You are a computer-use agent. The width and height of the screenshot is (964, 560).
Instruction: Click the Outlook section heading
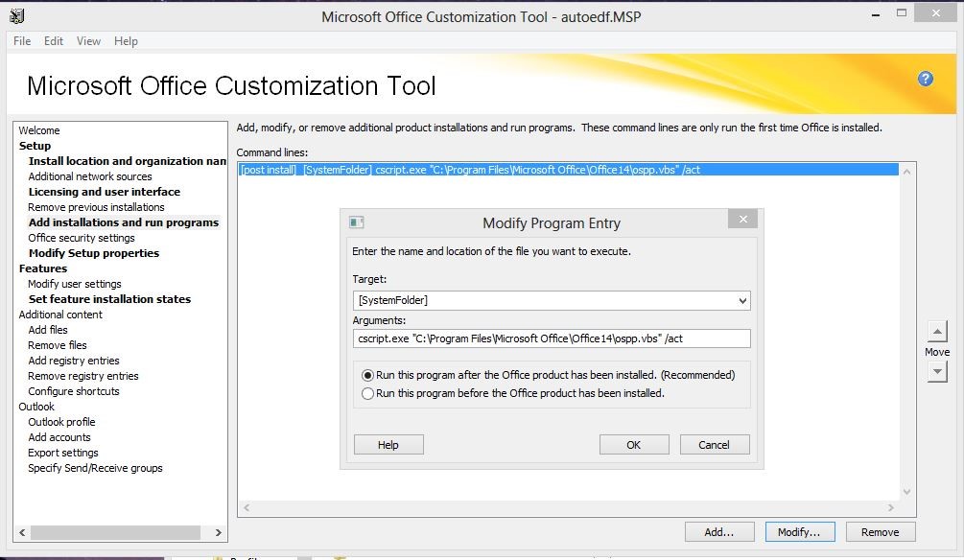(x=36, y=407)
